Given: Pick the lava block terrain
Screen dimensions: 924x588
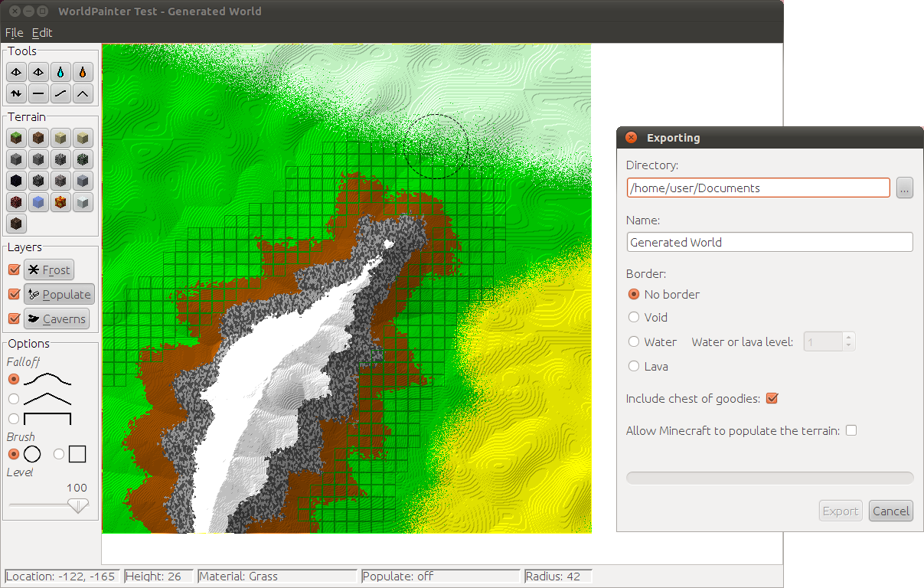Looking at the screenshot, I should click(60, 203).
